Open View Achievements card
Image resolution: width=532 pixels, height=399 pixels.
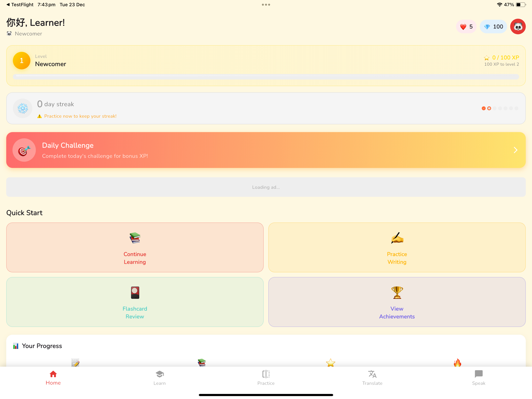pos(397,302)
